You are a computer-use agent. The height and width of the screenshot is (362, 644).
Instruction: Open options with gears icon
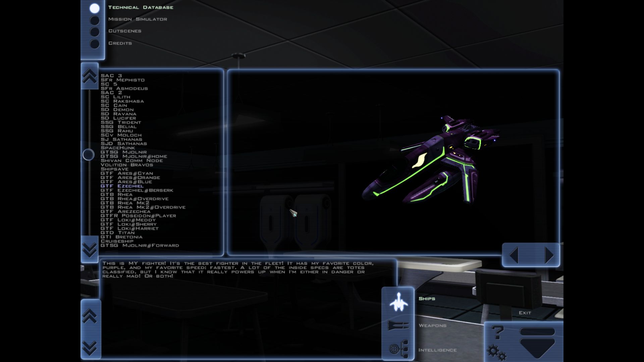click(497, 353)
